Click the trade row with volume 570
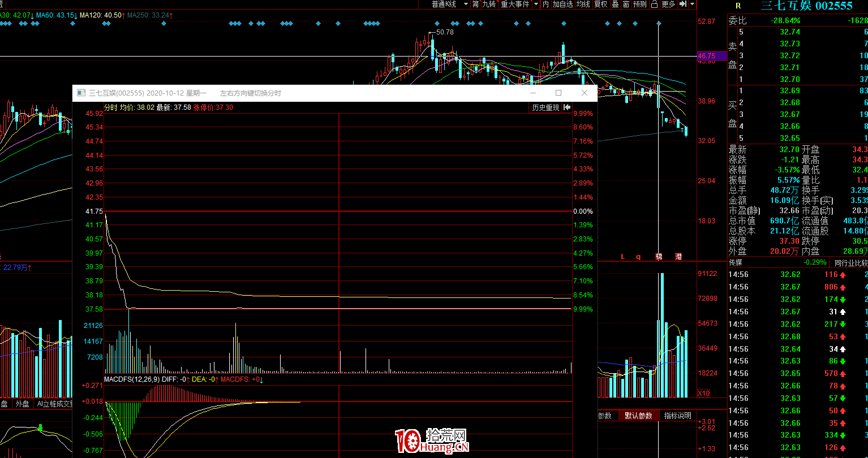Screen dimensions: 868x458 click(798, 374)
